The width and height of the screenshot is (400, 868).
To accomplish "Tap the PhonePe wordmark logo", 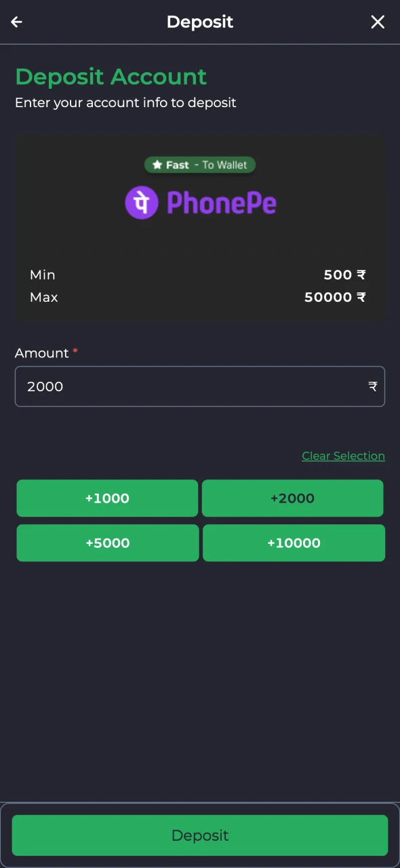I will [222, 202].
